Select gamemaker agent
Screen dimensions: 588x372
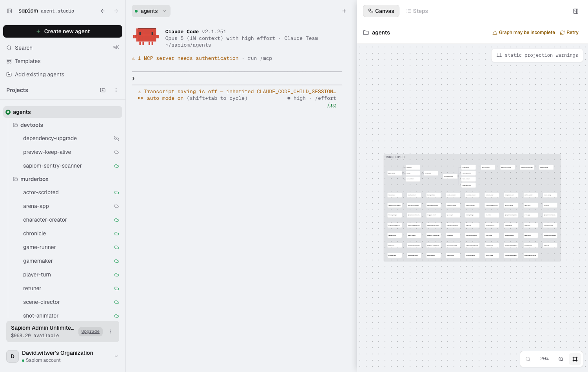pyautogui.click(x=38, y=261)
